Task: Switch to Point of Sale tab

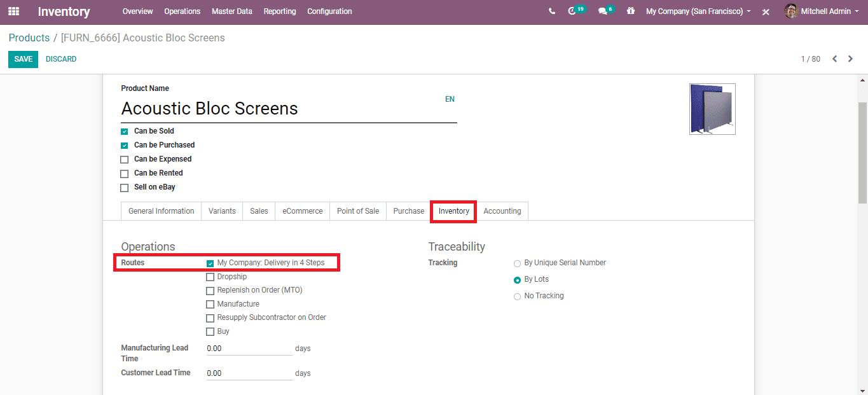Action: 358,211
